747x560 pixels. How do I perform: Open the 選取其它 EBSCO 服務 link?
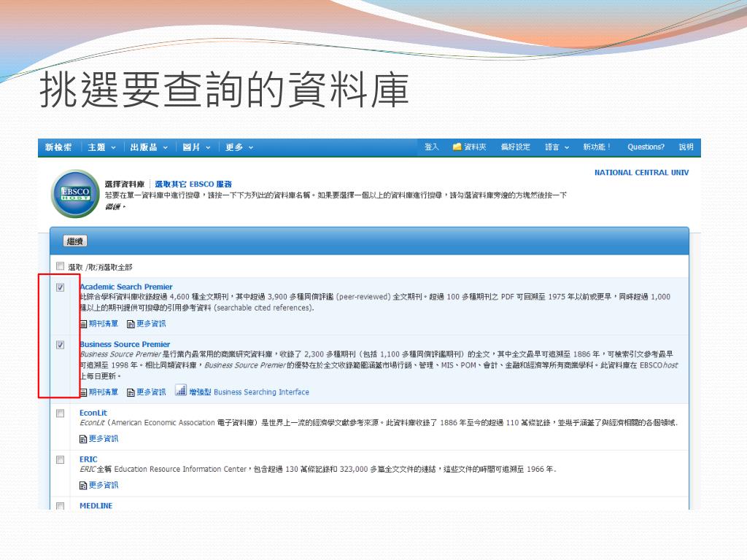(x=193, y=184)
